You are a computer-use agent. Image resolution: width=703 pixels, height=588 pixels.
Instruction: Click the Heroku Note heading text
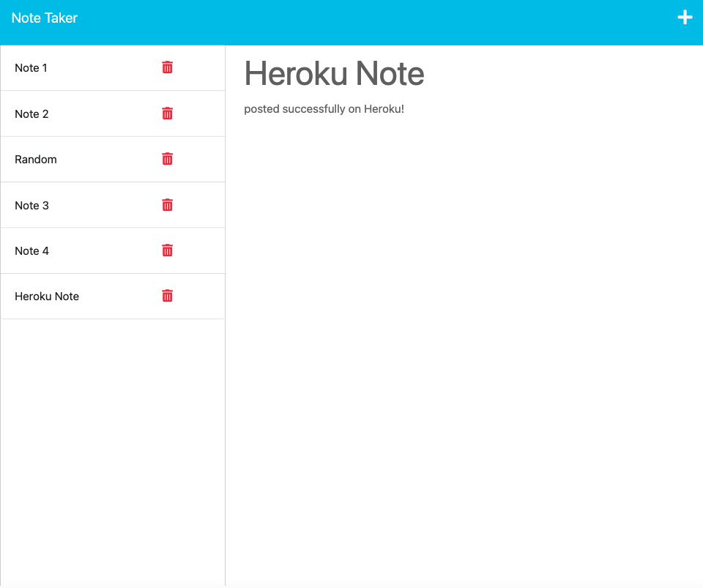334,73
